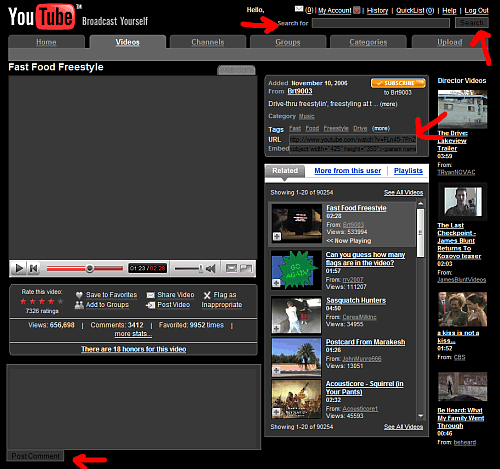Switch to the Playlists tab
The height and width of the screenshot is (469, 500).
[x=408, y=171]
